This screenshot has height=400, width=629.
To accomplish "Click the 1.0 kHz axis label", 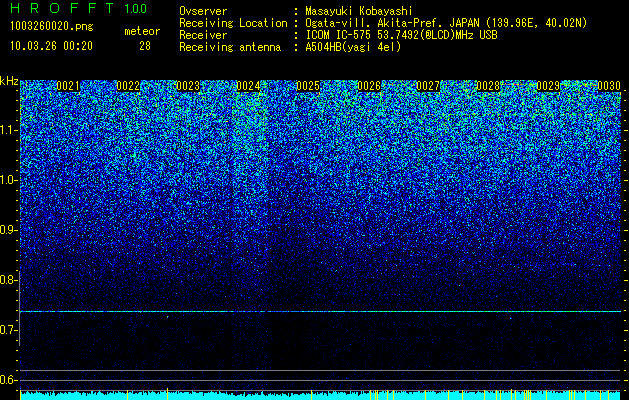I will pos(7,180).
